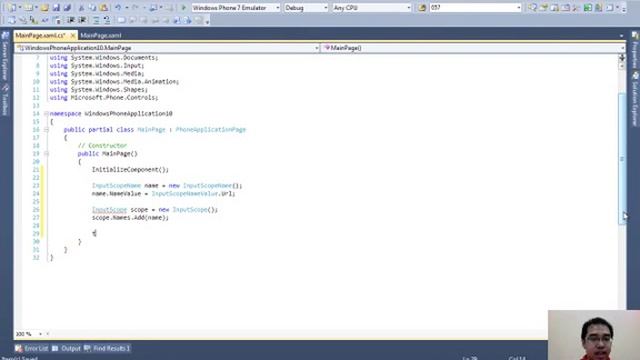Comment out the selected lines icon
The width and height of the screenshot is (640, 360).
[x=96, y=20]
